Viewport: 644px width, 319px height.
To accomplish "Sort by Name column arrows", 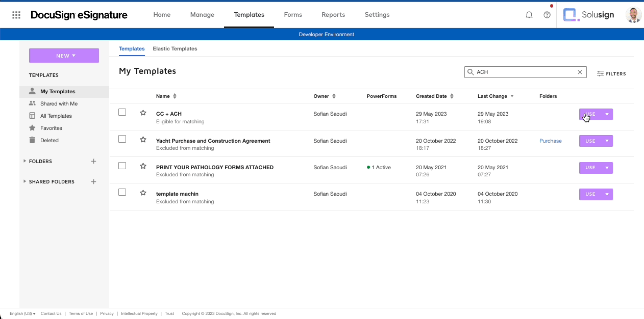I will click(x=175, y=96).
